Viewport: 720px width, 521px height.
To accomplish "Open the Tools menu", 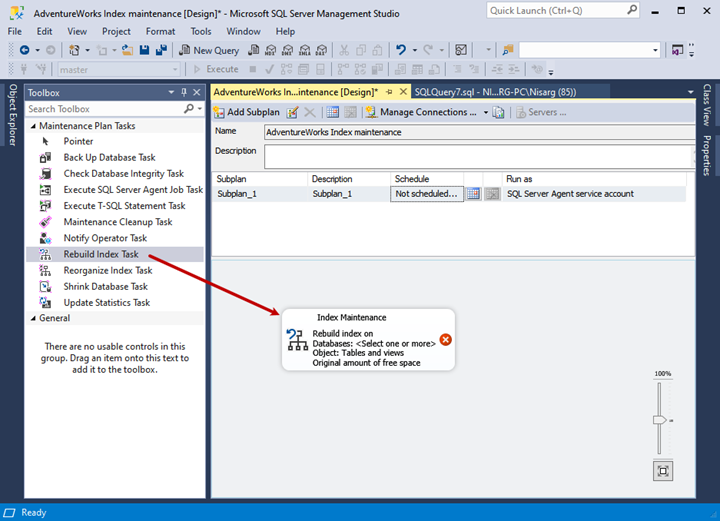I will 201,31.
